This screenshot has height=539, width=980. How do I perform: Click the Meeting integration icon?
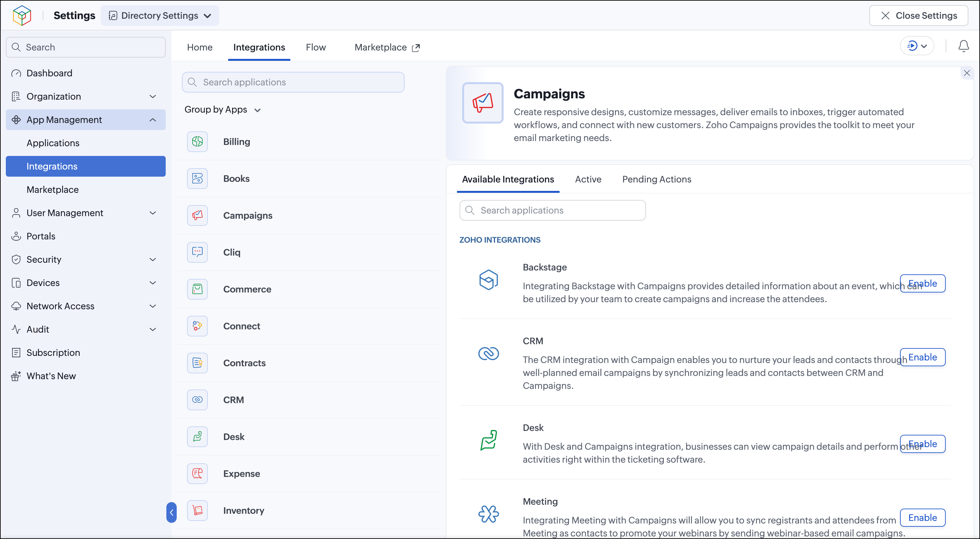(x=488, y=514)
